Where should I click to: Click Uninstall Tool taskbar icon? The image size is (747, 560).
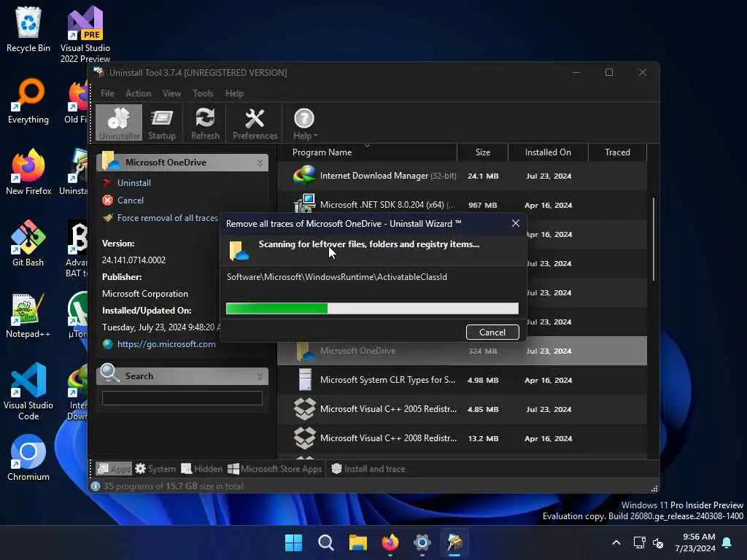[454, 542]
